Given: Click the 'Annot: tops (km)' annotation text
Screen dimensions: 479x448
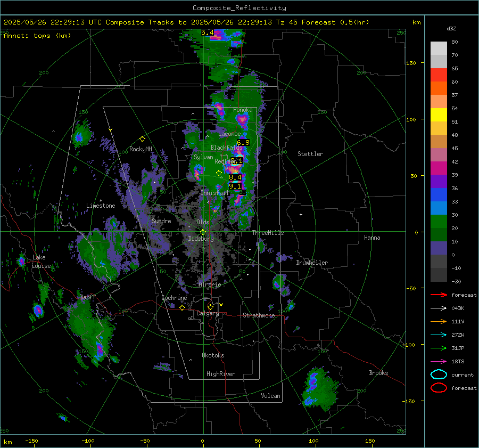Looking at the screenshot, I should coord(37,36).
